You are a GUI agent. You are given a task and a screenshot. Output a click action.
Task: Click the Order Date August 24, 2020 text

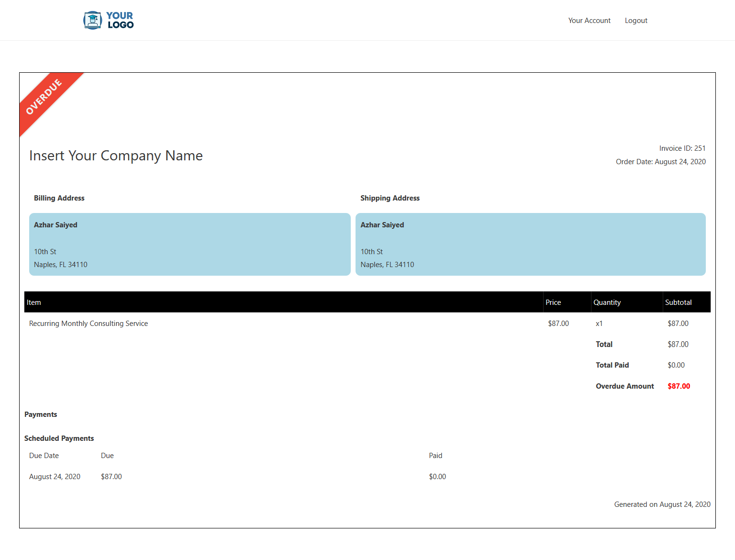(660, 162)
